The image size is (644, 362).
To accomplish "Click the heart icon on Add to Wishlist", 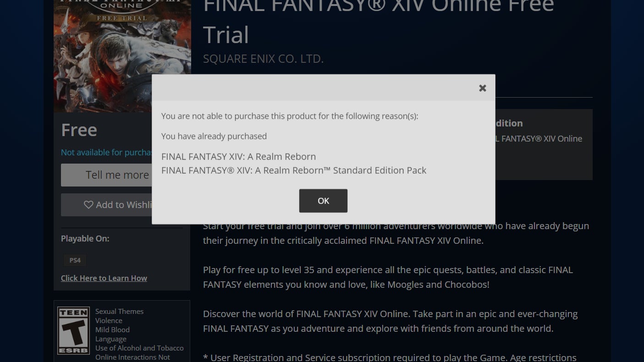I will (x=88, y=205).
